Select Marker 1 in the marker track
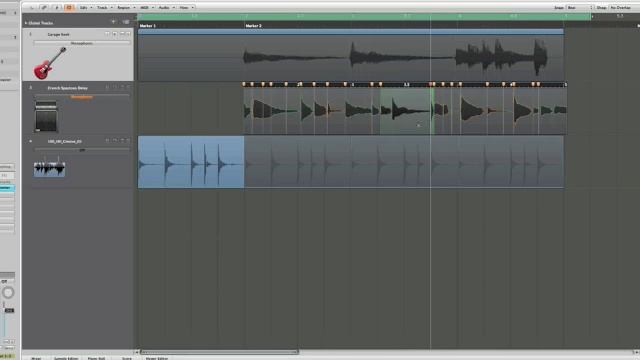640x360 pixels. click(x=148, y=26)
